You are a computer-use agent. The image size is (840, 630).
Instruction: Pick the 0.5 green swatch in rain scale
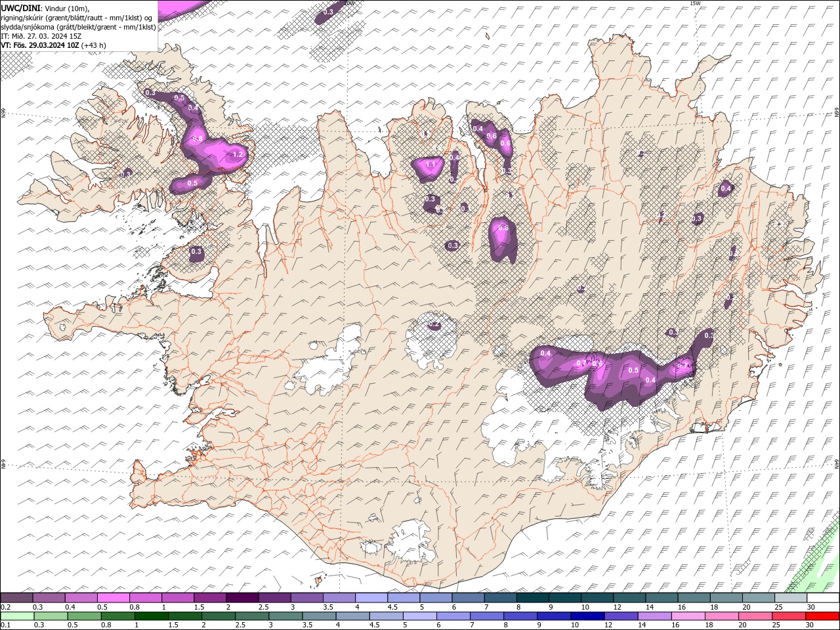click(x=84, y=616)
